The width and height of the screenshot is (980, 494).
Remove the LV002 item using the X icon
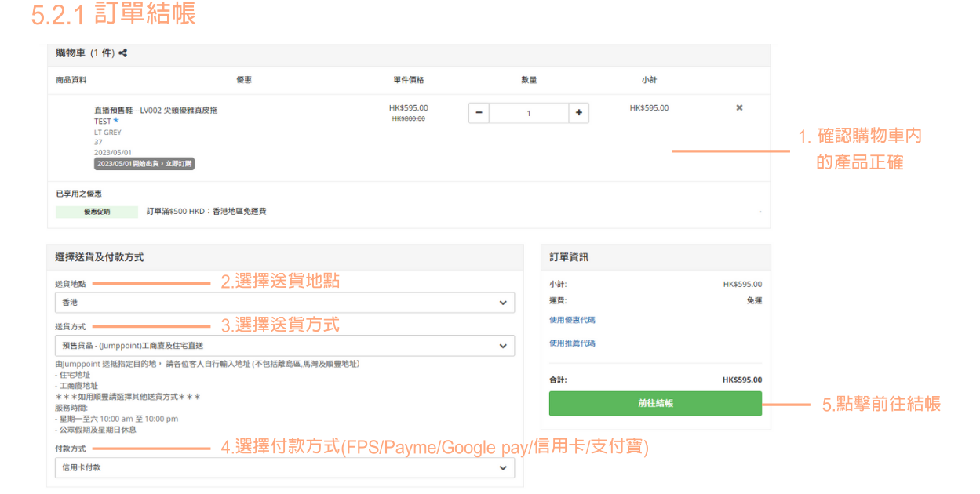coord(739,107)
